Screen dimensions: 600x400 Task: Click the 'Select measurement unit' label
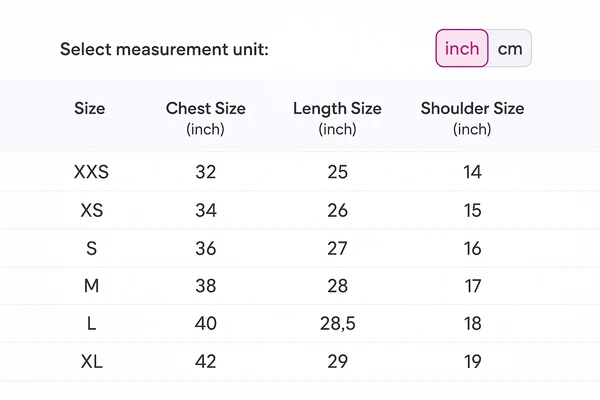(x=164, y=49)
